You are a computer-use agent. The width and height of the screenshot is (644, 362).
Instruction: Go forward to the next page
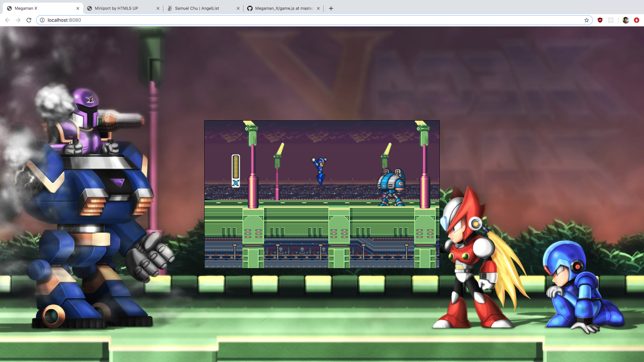18,20
